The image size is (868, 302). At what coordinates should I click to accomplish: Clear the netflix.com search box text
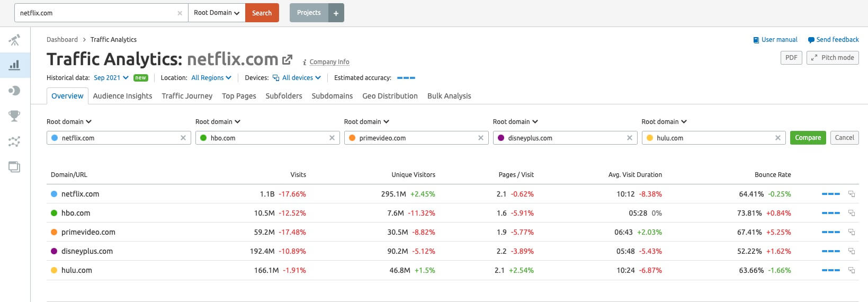pyautogui.click(x=180, y=13)
